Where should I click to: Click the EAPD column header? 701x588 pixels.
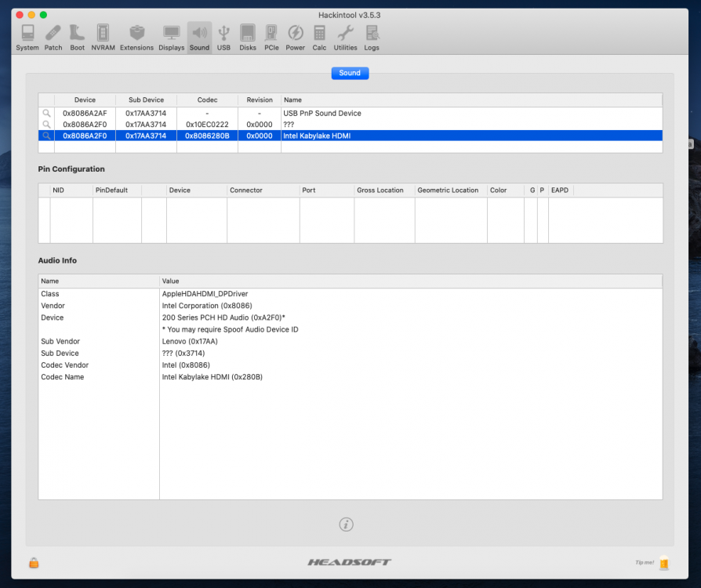tap(561, 190)
